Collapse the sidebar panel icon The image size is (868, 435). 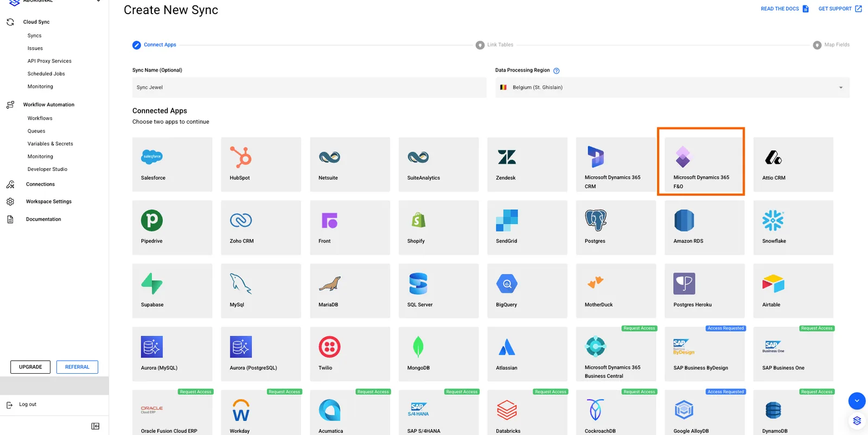click(95, 426)
